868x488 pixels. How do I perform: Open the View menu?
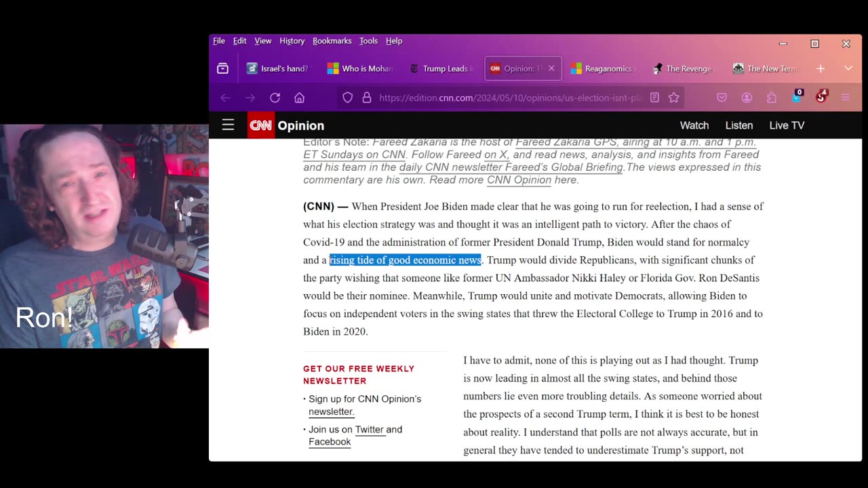(x=262, y=41)
